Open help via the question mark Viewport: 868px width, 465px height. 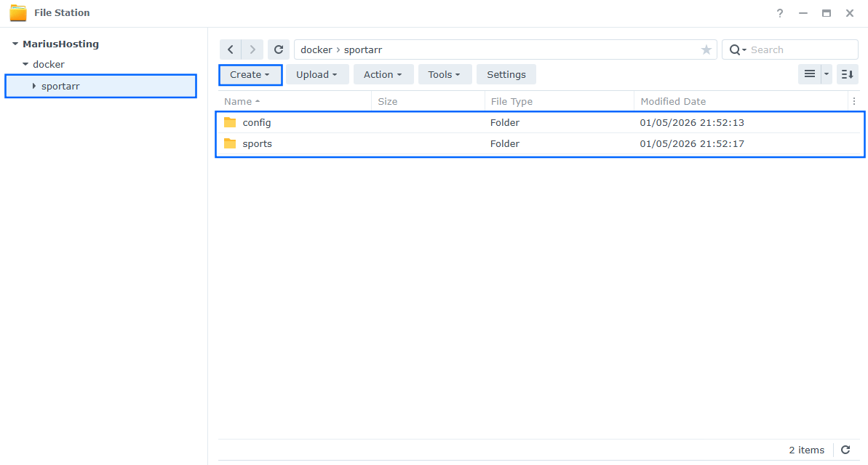[779, 12]
